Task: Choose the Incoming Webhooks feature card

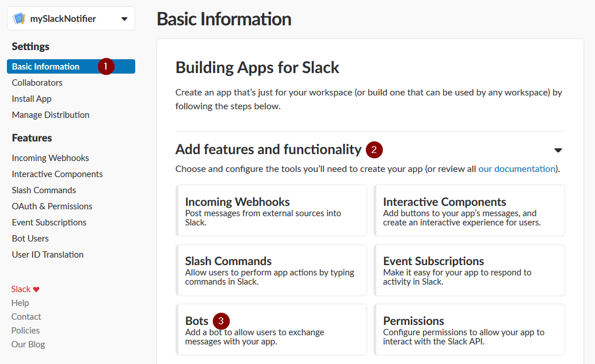Action: tap(271, 210)
